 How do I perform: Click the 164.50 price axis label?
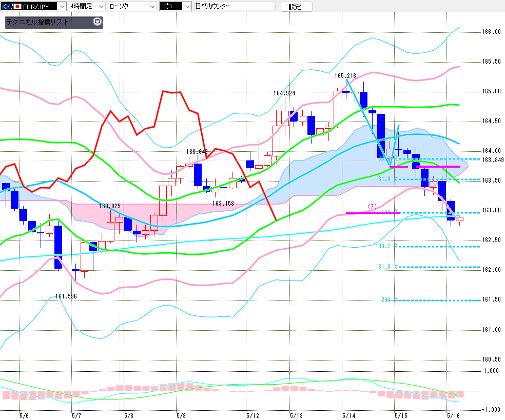tap(492, 121)
